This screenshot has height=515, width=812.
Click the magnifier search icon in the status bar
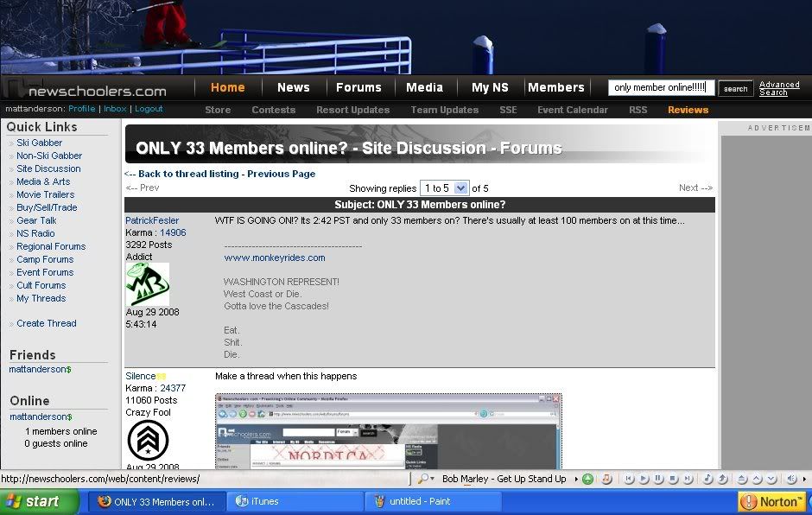pos(422,479)
